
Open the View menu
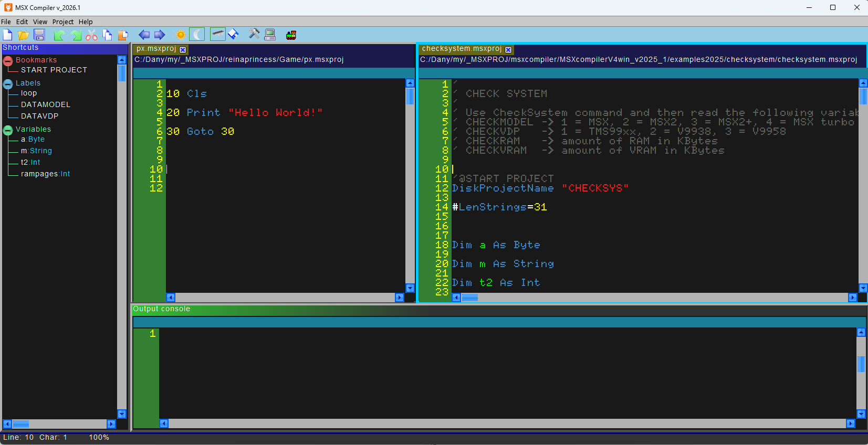pos(40,22)
